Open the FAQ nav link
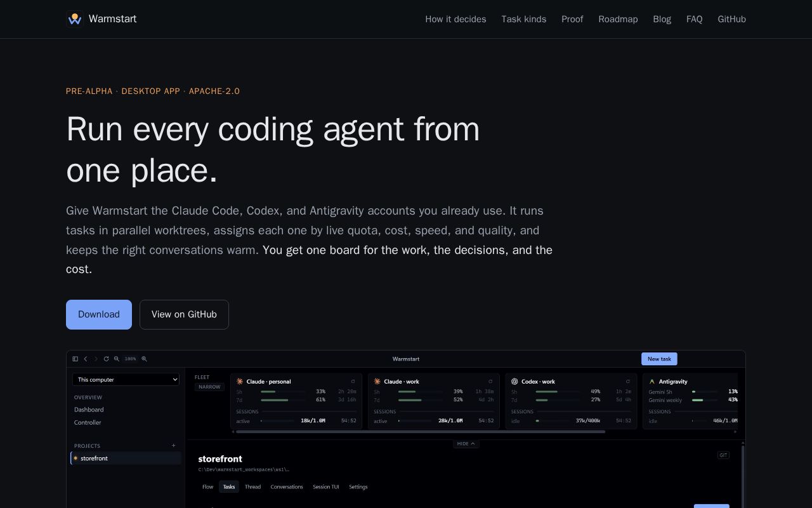The width and height of the screenshot is (812, 508). (x=694, y=19)
